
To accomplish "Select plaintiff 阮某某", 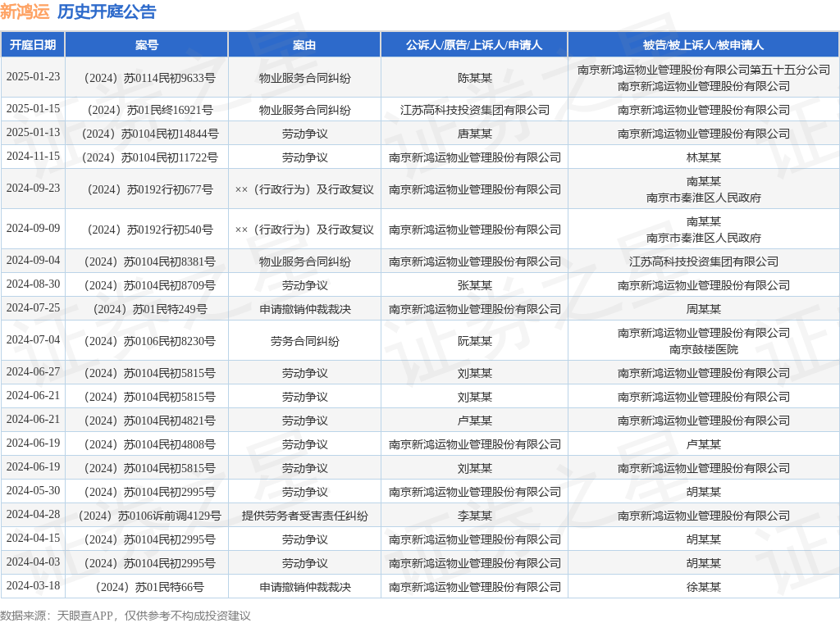I will [475, 342].
